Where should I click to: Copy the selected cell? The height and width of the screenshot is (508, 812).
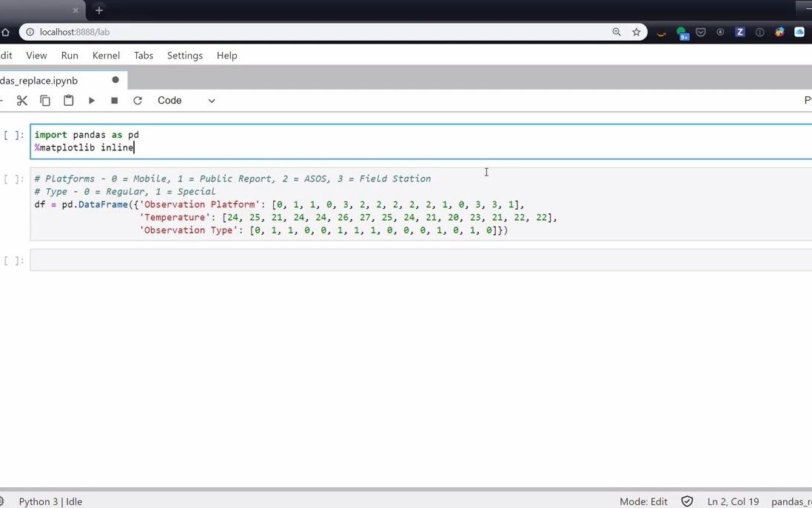[45, 100]
